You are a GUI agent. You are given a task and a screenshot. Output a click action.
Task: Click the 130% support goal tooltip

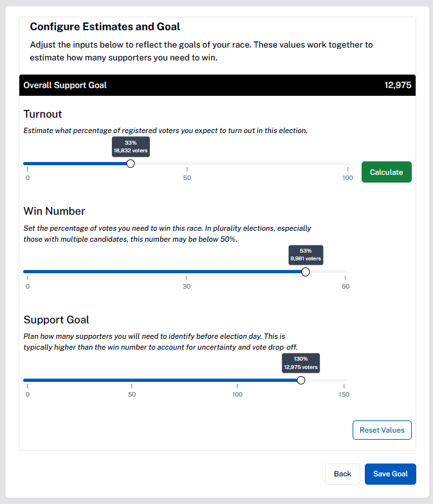(x=301, y=363)
